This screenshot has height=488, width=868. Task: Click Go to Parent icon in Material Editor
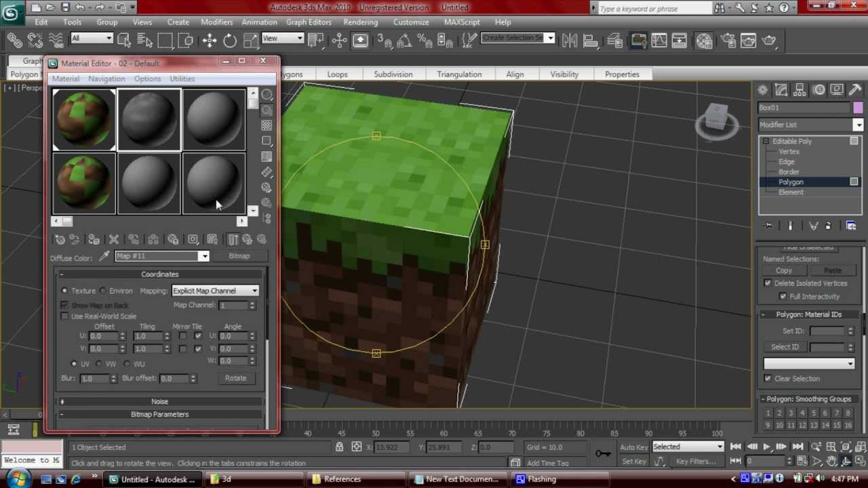tap(247, 239)
